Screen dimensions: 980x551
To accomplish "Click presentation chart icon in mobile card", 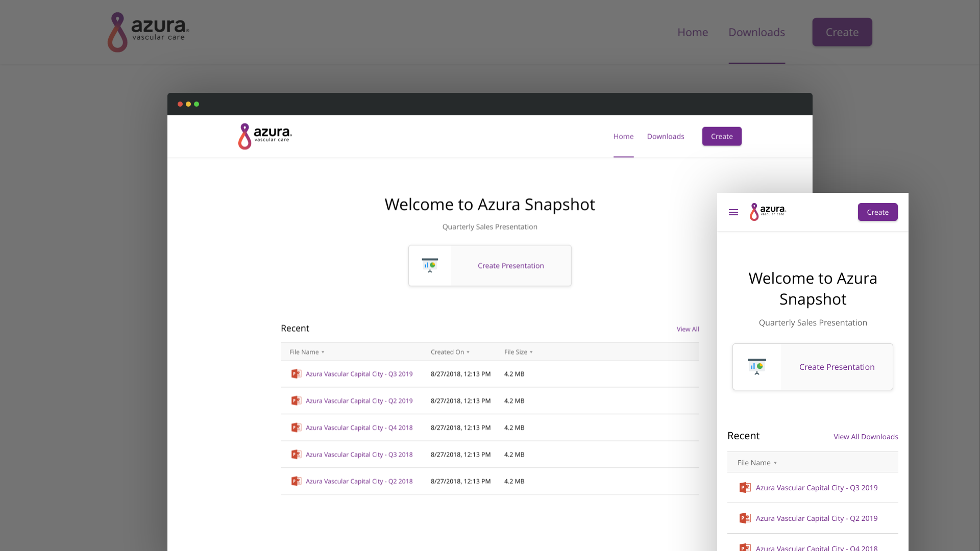I will (x=756, y=367).
